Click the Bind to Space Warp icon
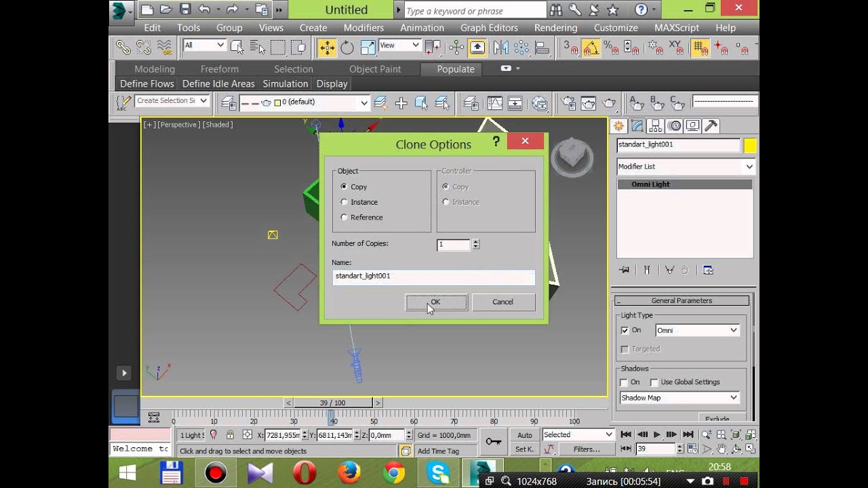868x488 pixels. 164,47
